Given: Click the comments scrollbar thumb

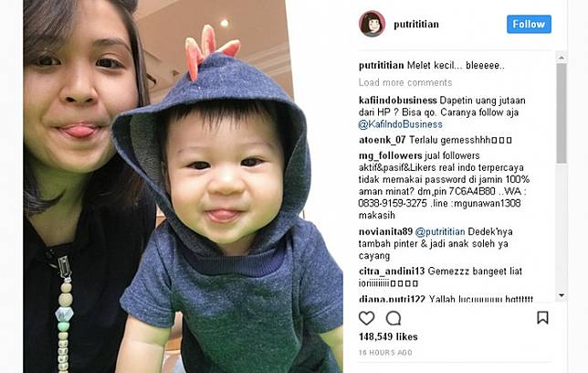Looking at the screenshot, I should coord(561,113).
